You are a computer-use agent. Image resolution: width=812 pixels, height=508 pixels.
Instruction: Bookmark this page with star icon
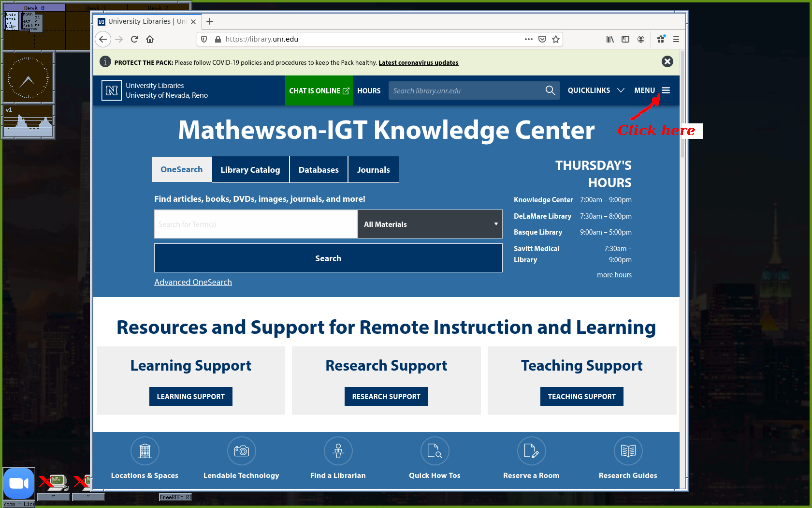click(x=556, y=39)
